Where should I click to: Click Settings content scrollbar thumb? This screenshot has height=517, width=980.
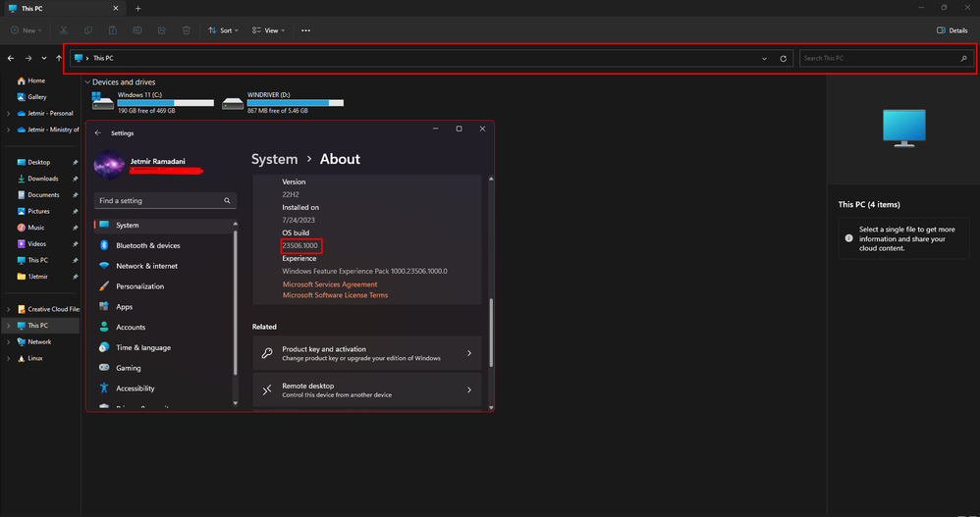[x=491, y=333]
